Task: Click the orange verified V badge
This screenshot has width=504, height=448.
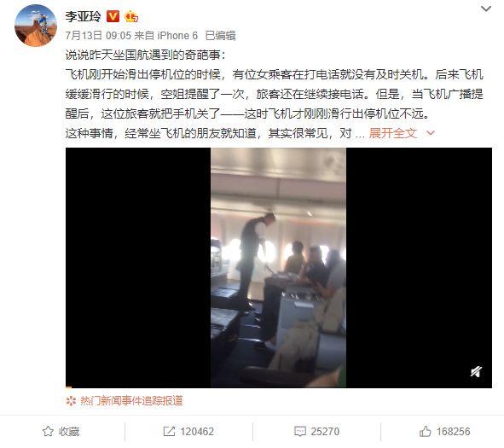Action: click(113, 16)
